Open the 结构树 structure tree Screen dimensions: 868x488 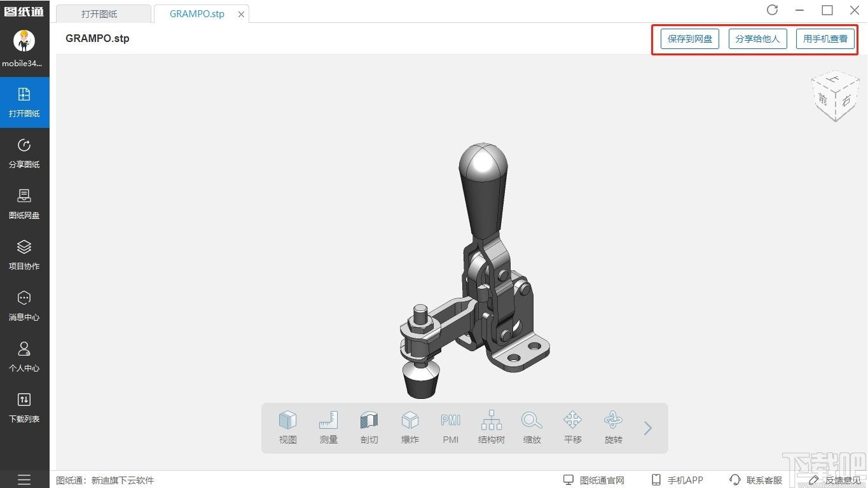(492, 428)
